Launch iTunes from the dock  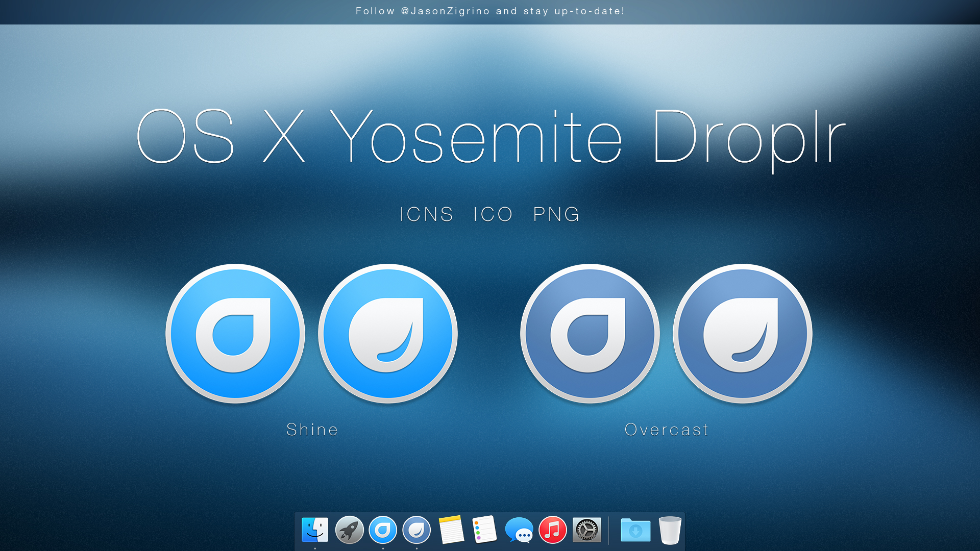tap(553, 530)
